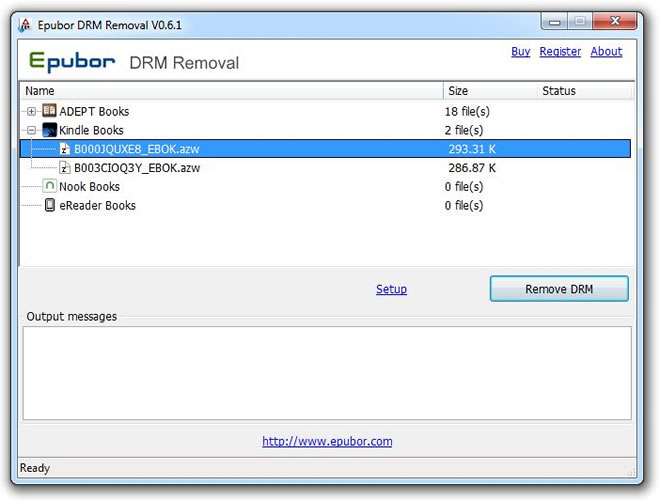
Task: Sort by the Status column header
Action: (585, 91)
